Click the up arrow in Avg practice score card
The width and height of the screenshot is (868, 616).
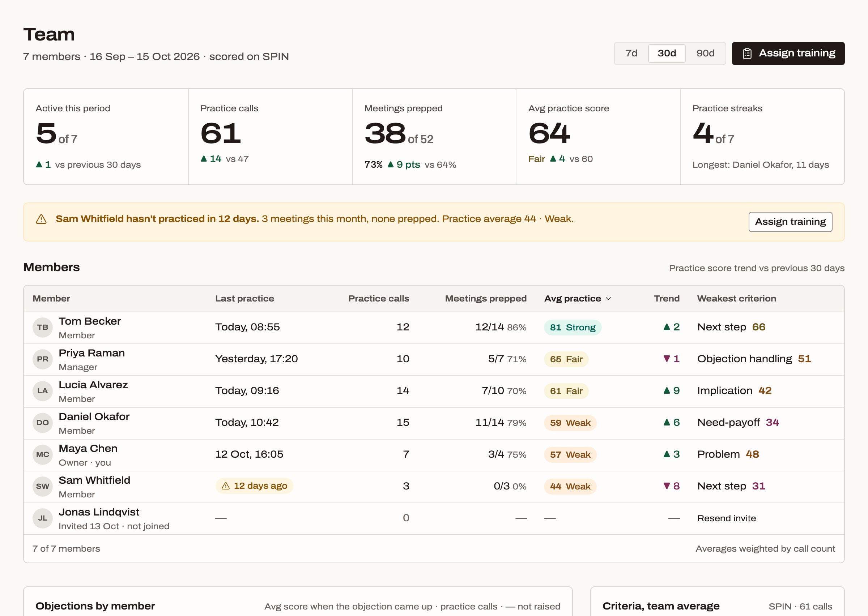point(553,159)
